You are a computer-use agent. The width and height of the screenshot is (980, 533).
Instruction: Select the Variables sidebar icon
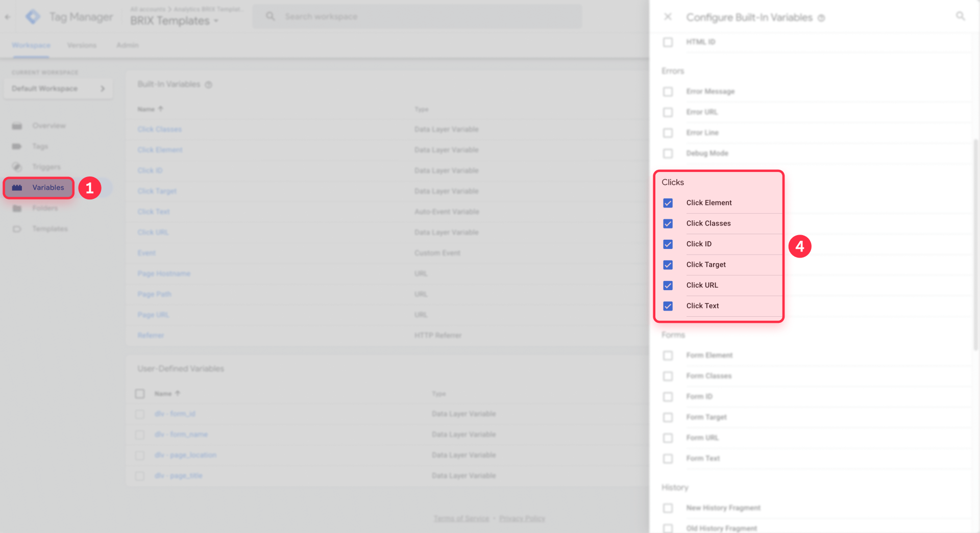[17, 188]
